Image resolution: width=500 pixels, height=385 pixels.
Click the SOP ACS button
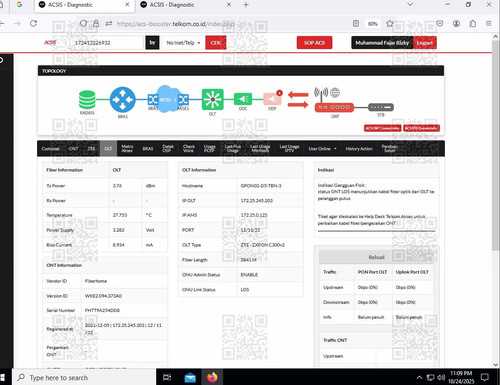tap(314, 43)
